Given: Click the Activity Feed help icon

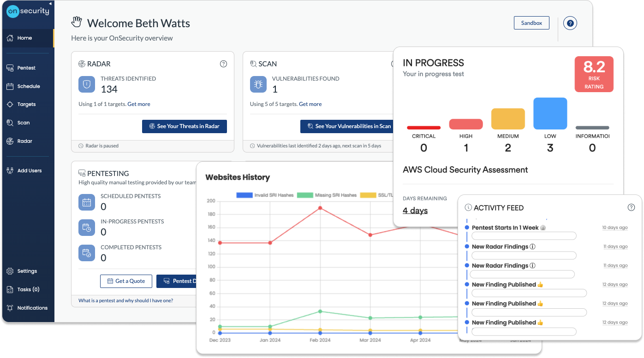Looking at the screenshot, I should point(632,208).
